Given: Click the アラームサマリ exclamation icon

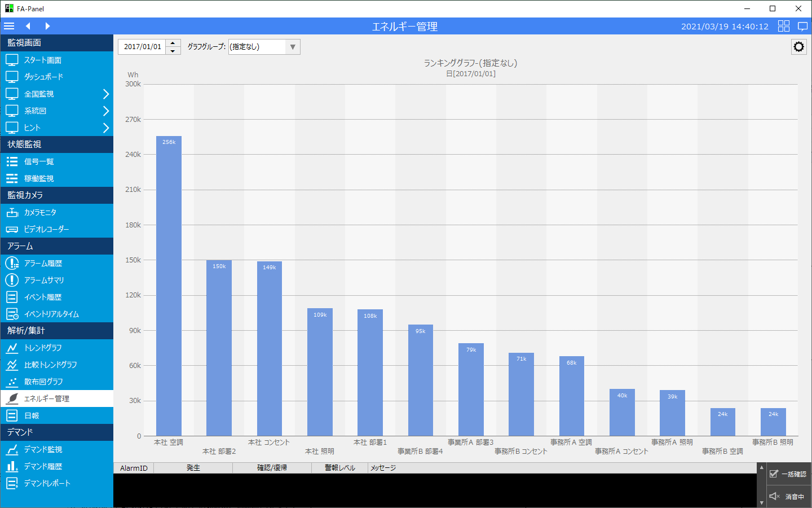Looking at the screenshot, I should click(x=12, y=280).
